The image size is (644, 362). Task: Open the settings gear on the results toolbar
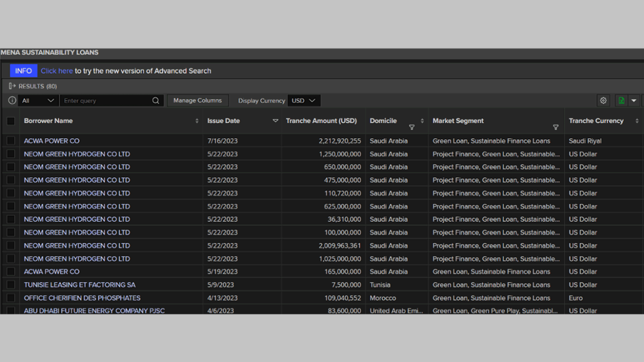[x=603, y=100]
